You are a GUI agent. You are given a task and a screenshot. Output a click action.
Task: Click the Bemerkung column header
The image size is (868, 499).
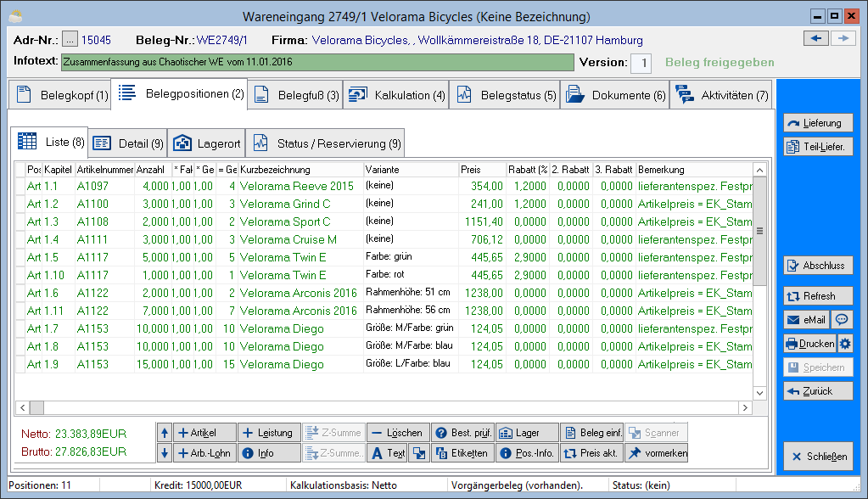pyautogui.click(x=694, y=170)
